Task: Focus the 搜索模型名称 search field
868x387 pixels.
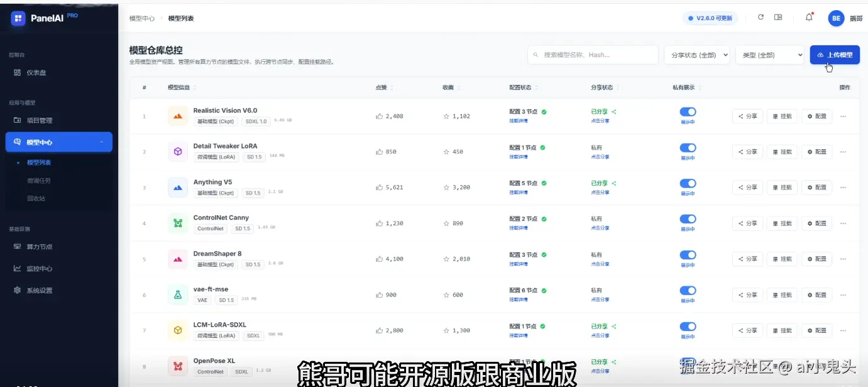Action: click(593, 55)
